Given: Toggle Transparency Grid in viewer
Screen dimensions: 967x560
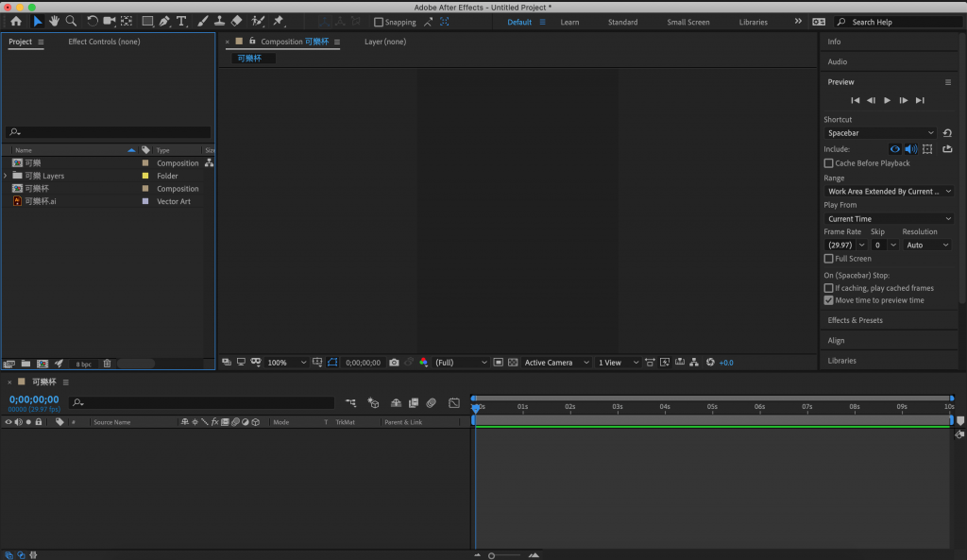Looking at the screenshot, I should coord(513,363).
